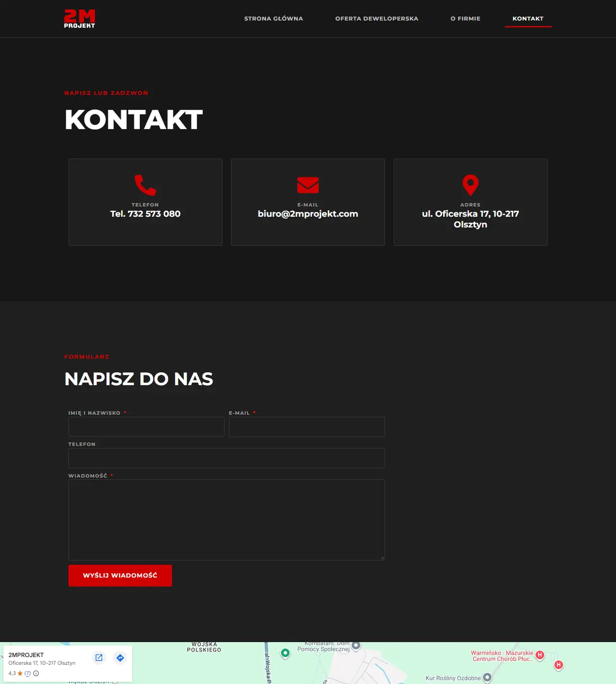
Task: Click the review info icon on map card
Action: pos(36,673)
